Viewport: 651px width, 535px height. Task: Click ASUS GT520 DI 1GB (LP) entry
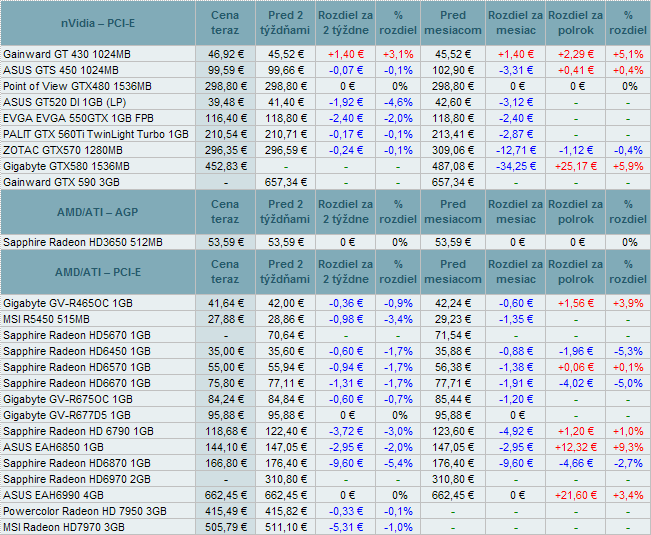[x=64, y=103]
